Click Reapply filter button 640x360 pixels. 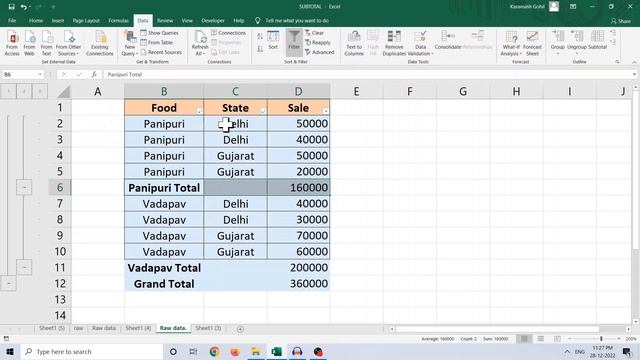[x=318, y=42]
